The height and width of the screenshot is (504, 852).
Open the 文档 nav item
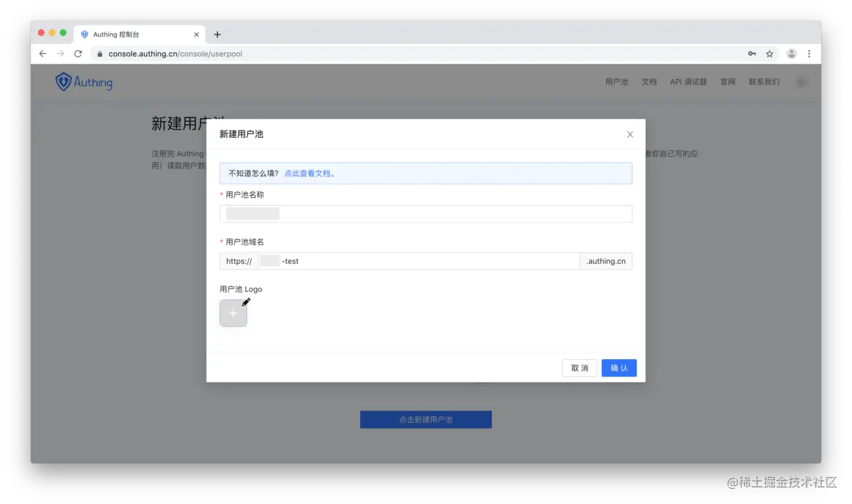point(649,82)
